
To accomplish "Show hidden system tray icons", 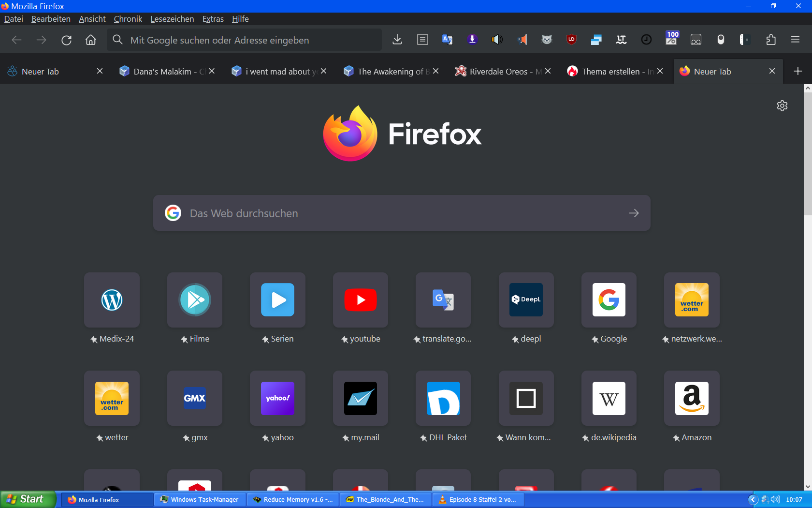I will (753, 499).
